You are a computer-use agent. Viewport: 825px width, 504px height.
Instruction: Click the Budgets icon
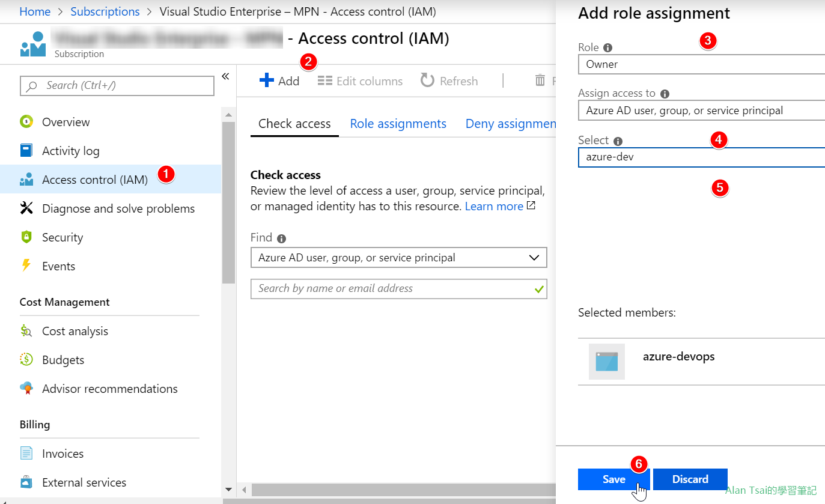[26, 360]
